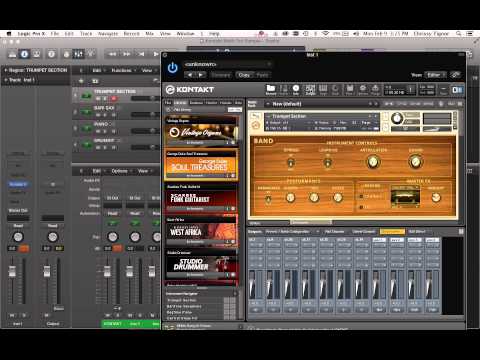This screenshot has height=360, width=480.
Task: Open Kontakt Options gear icon
Action: [363, 89]
